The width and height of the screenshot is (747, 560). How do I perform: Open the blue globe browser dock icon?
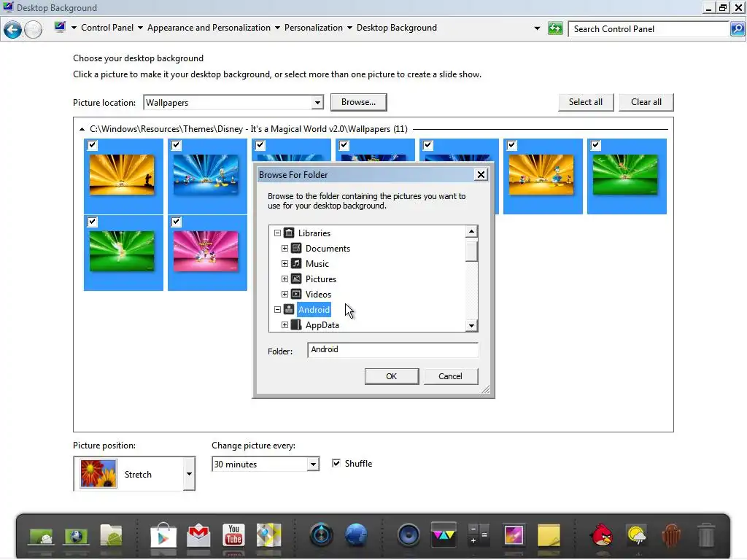(356, 535)
